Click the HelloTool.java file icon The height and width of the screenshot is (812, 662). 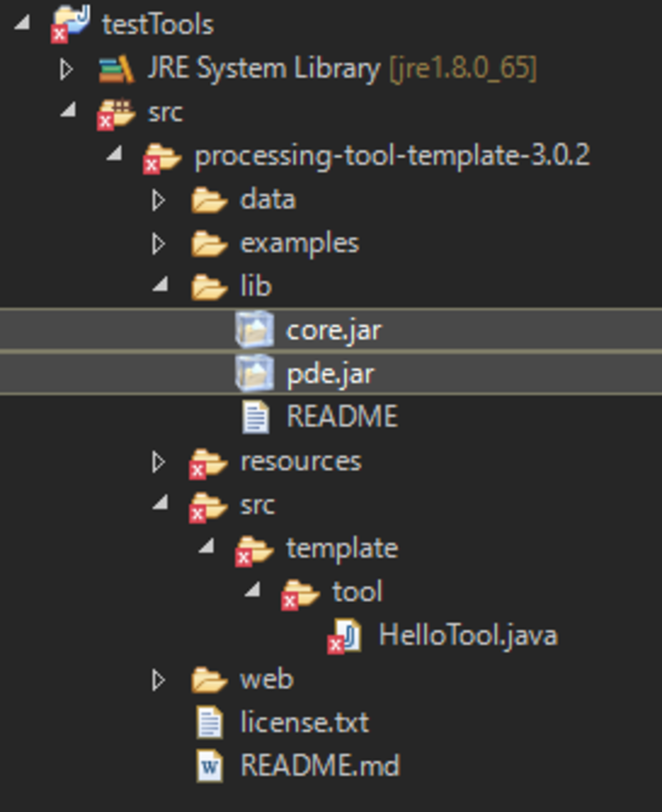[x=346, y=635]
